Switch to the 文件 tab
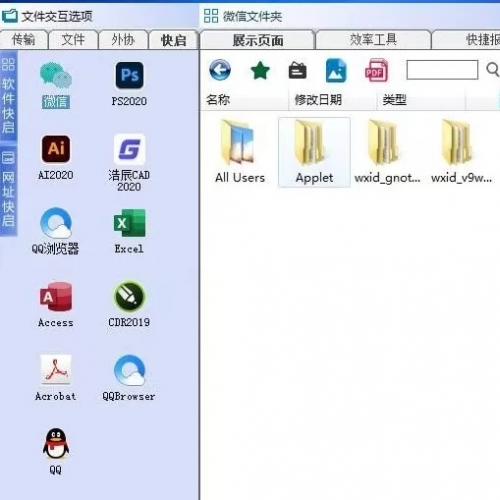 [x=73, y=40]
